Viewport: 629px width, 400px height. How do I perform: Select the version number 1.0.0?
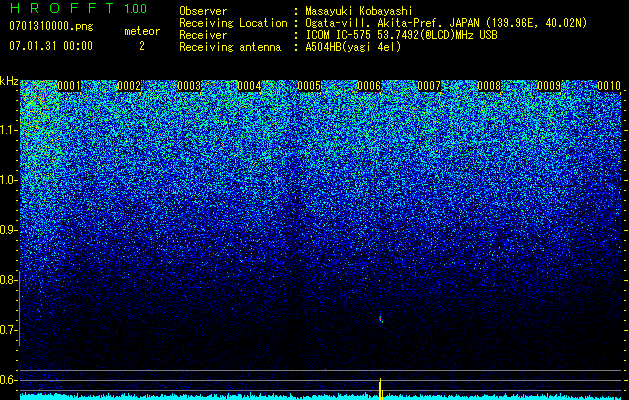click(135, 8)
